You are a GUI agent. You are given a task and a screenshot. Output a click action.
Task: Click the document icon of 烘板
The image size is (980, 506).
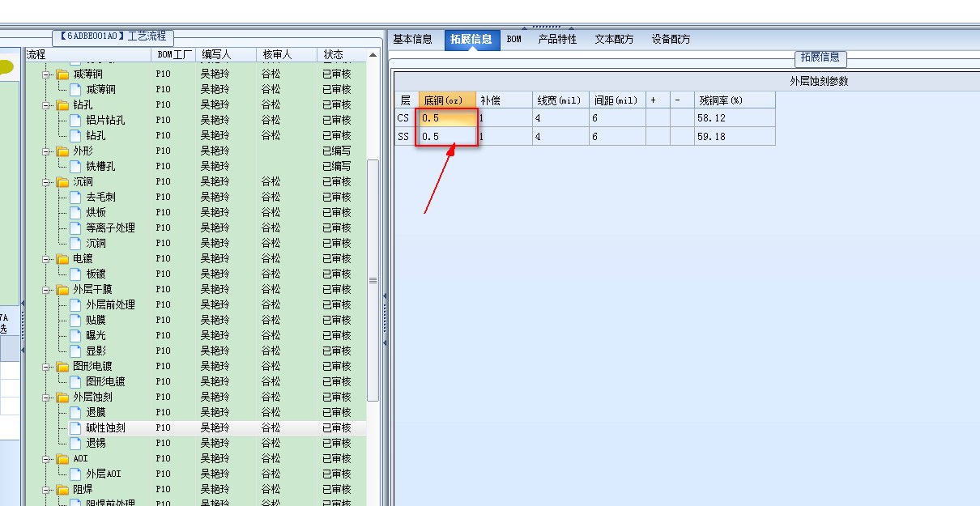[76, 212]
